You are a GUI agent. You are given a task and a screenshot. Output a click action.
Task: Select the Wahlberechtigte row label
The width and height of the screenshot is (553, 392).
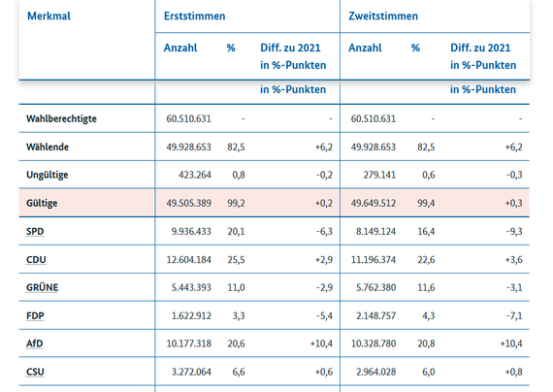61,118
